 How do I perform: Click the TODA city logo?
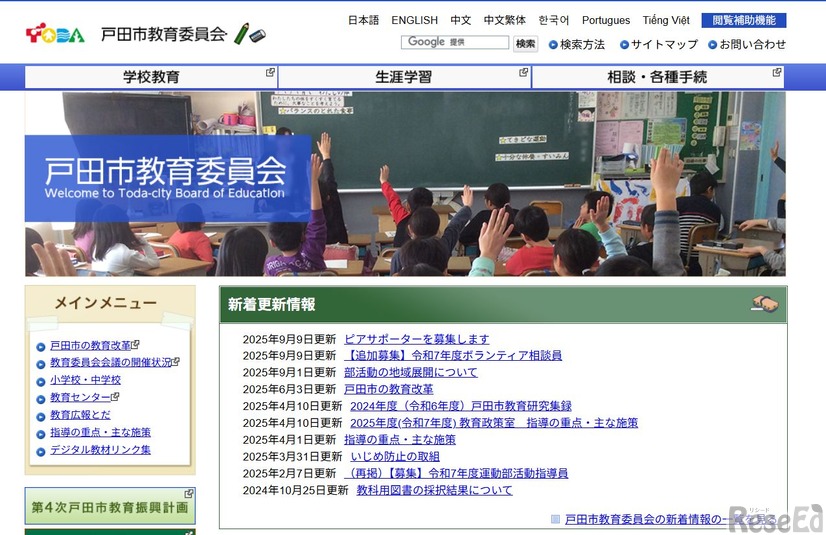pyautogui.click(x=55, y=34)
